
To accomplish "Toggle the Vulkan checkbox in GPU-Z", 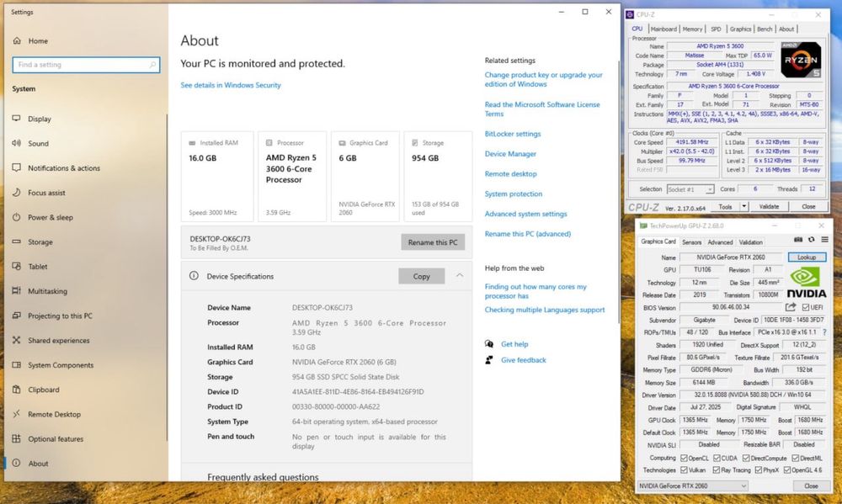I will (684, 470).
